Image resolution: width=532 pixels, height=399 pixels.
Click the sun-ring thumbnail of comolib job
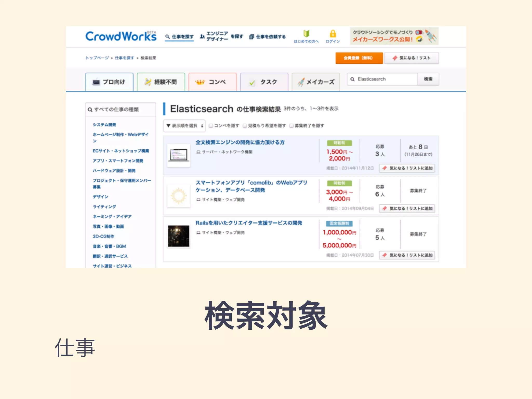(x=179, y=196)
